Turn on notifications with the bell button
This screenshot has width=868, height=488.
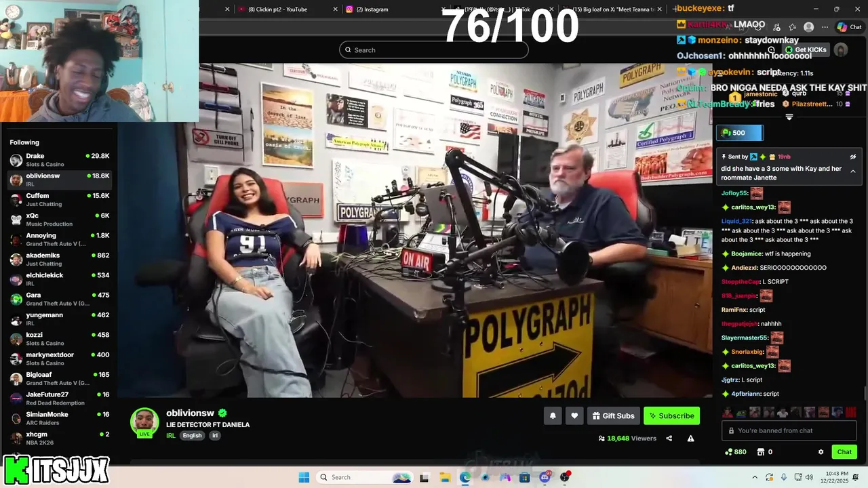553,415
